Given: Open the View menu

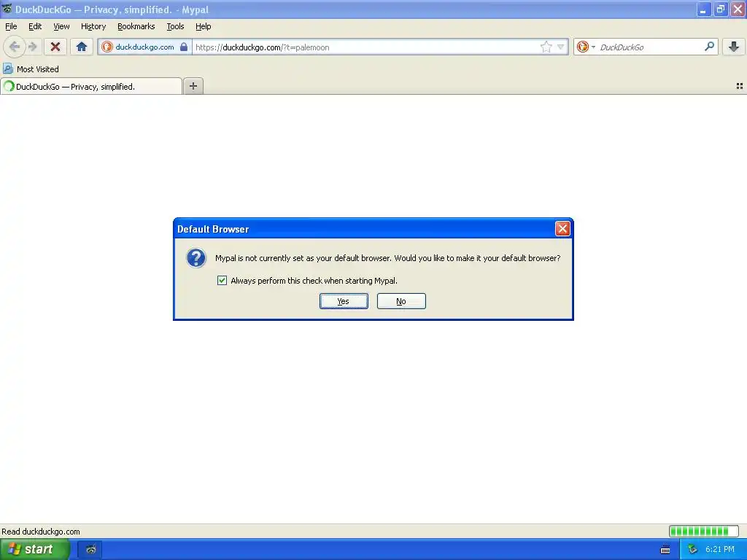Looking at the screenshot, I should pos(61,26).
